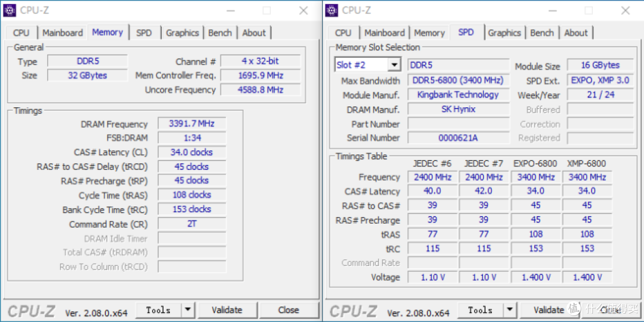This screenshot has width=644, height=322.
Task: Minimize the left CPU-Z window
Action: [x=230, y=11]
